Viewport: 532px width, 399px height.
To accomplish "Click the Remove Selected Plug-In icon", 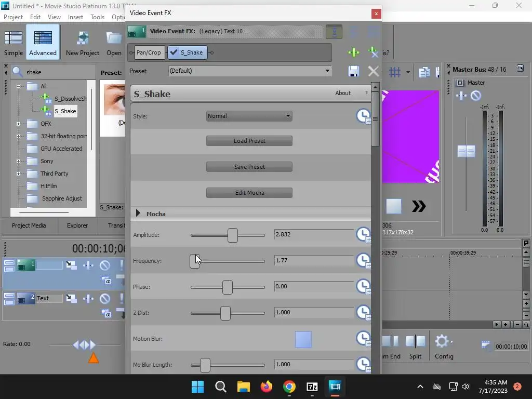I will click(x=373, y=52).
